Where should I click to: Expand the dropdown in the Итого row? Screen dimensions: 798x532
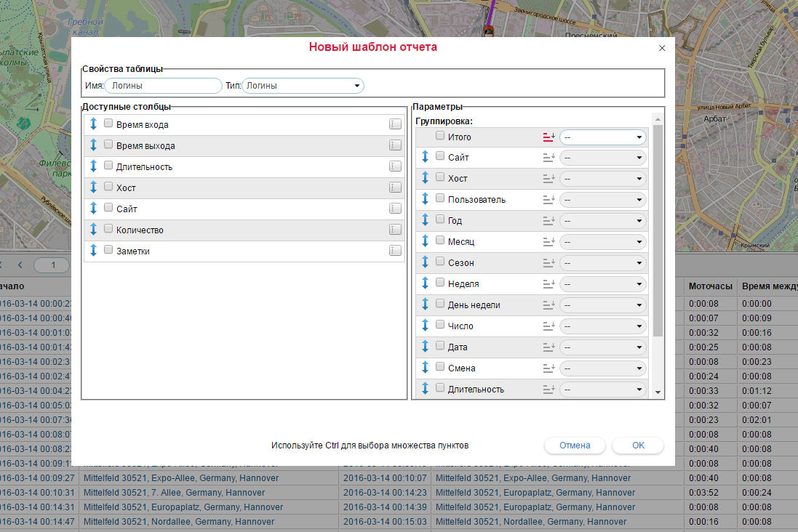603,137
